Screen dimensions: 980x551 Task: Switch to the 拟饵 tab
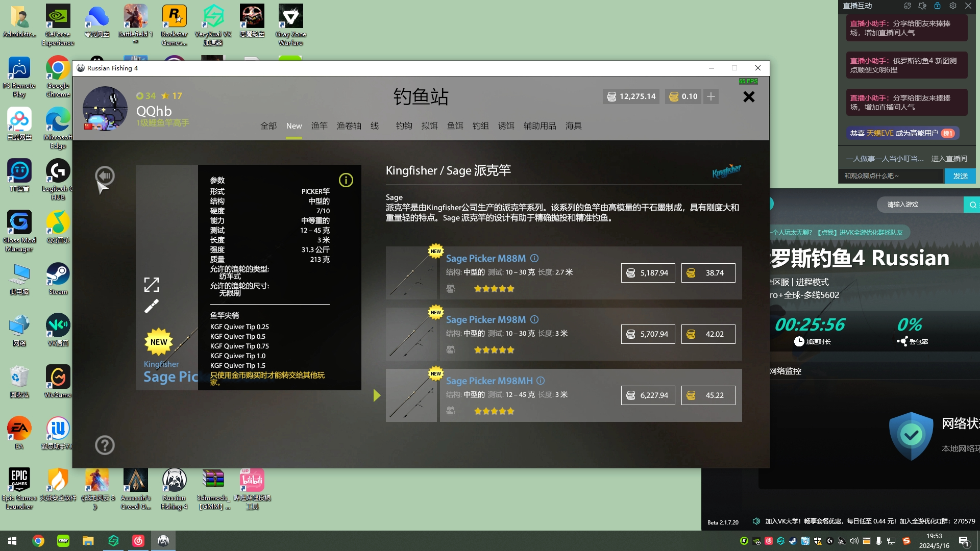point(430,126)
